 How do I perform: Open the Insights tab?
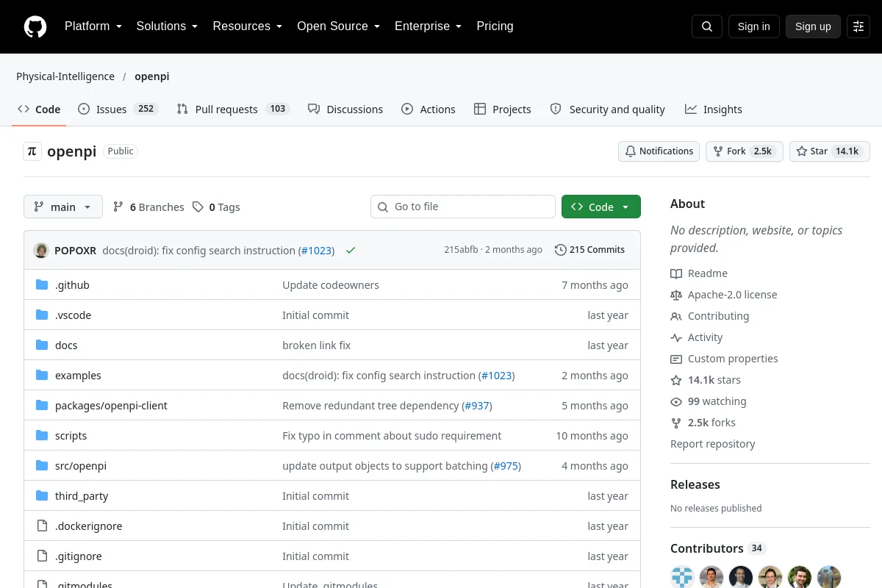point(714,109)
